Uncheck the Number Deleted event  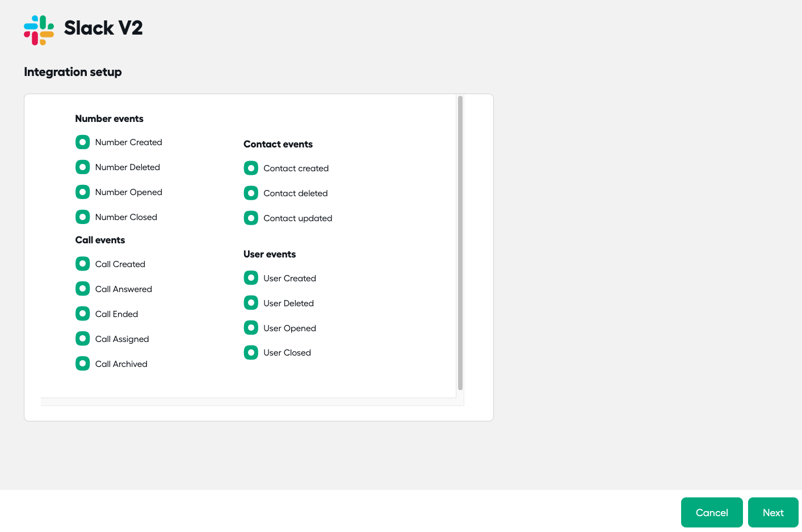(x=83, y=167)
